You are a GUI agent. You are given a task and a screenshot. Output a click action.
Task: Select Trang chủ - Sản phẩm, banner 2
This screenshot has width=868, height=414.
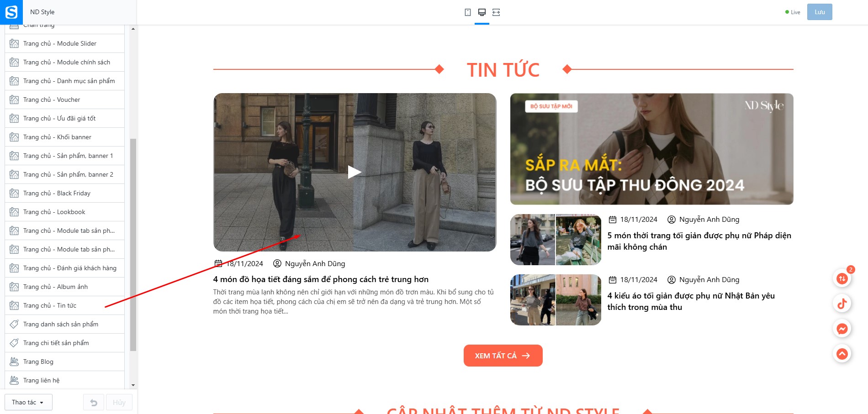click(x=64, y=174)
